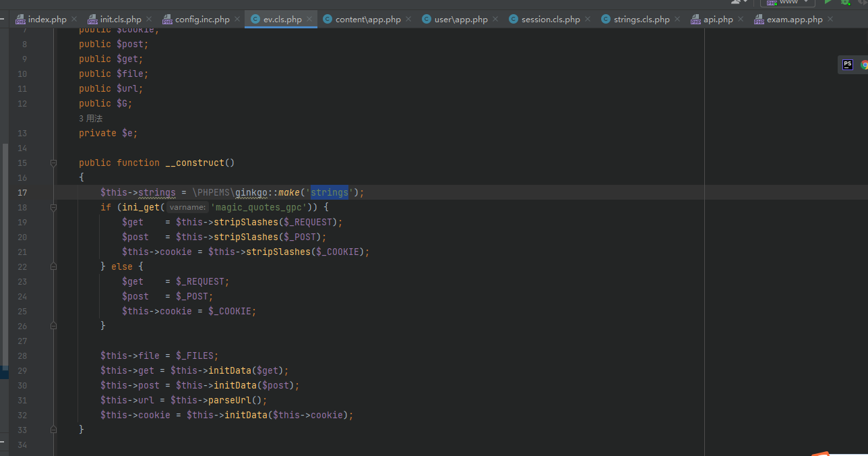This screenshot has height=456, width=868.
Task: Click line number 17 in the gutter
Action: tap(22, 192)
